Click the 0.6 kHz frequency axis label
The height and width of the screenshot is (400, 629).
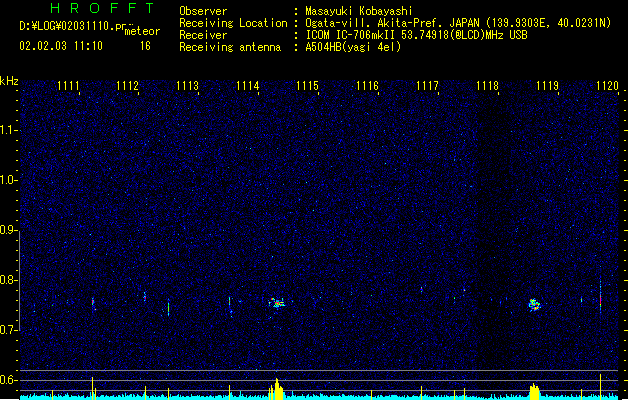tap(8, 380)
